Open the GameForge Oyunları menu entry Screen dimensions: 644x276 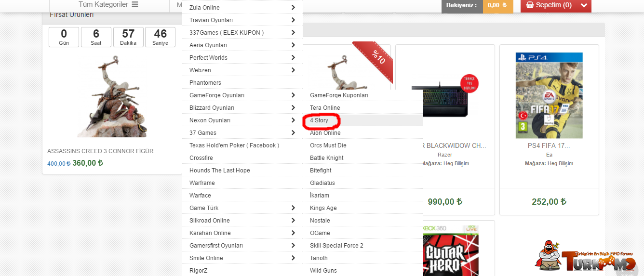pyautogui.click(x=242, y=95)
